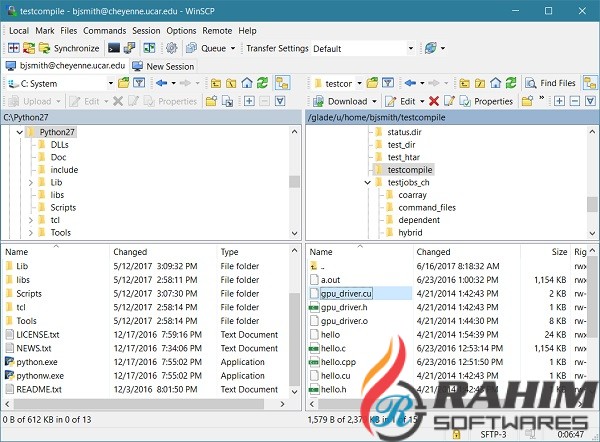Open the Local menu

click(19, 31)
